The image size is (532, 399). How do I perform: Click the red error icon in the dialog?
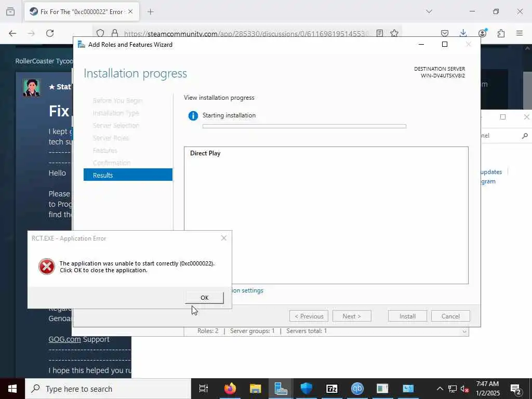click(47, 267)
